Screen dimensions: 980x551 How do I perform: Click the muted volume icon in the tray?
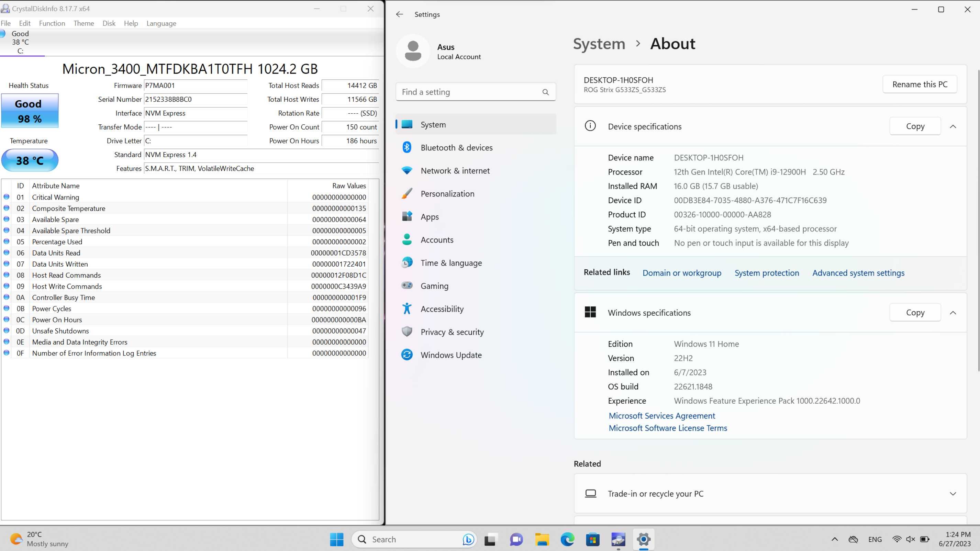click(910, 539)
